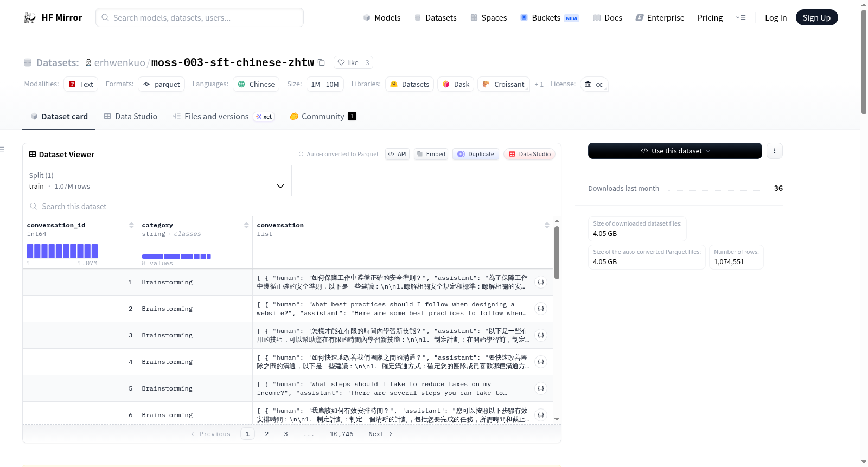Click the Datasets library tag
The image size is (868, 467).
[x=410, y=84]
